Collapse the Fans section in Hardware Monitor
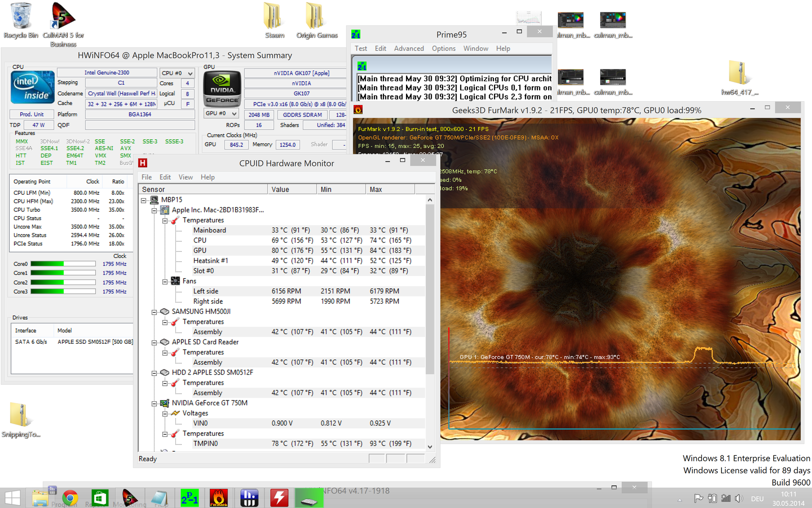Image resolution: width=812 pixels, height=508 pixels. 165,282
